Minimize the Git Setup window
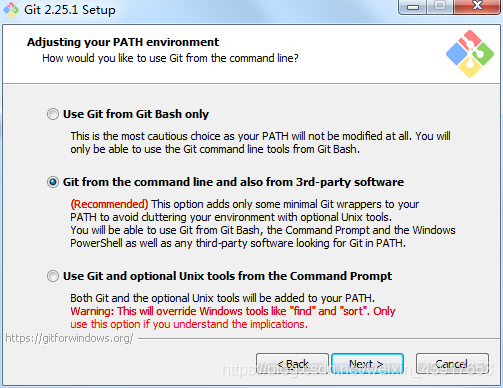 413,7
